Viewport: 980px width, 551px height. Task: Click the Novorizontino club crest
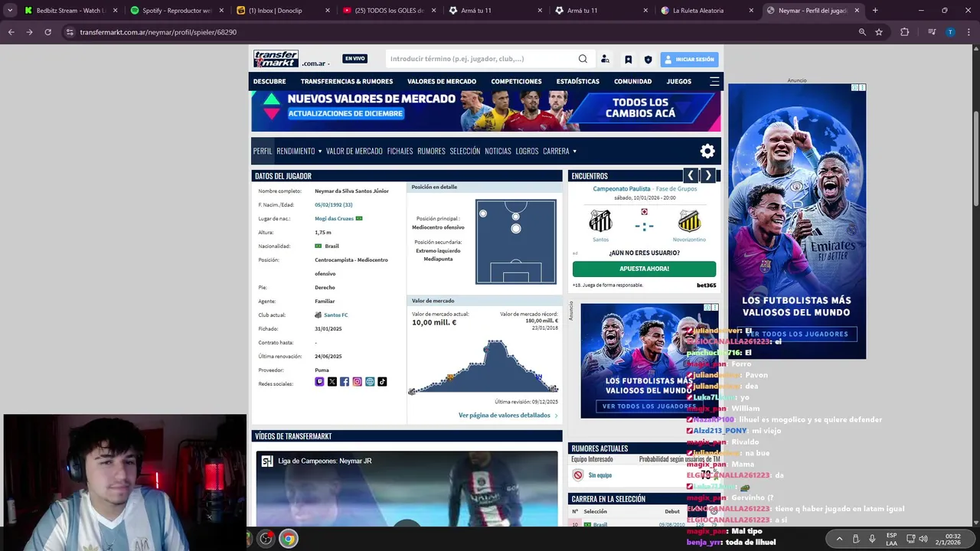pos(689,220)
